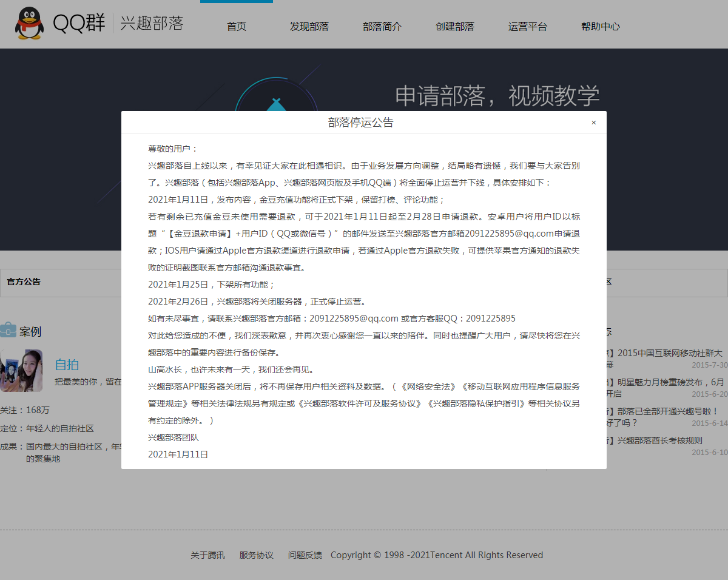The image size is (728, 580).
Task: Click the QQ群 logo text
Action: pos(79,24)
